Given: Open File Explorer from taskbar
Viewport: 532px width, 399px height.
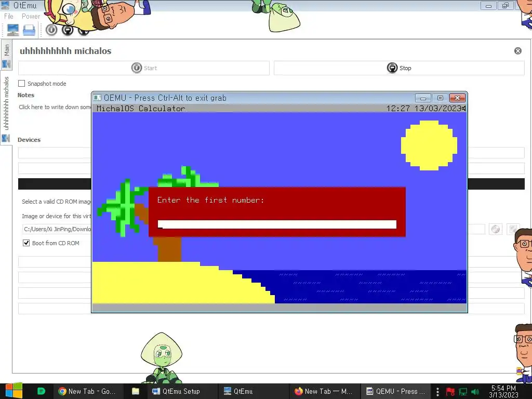Looking at the screenshot, I should [x=136, y=391].
